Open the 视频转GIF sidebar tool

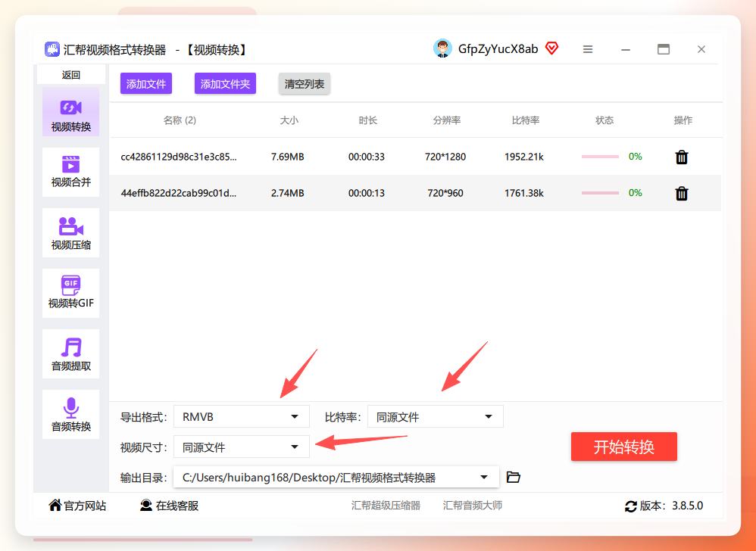(71, 293)
